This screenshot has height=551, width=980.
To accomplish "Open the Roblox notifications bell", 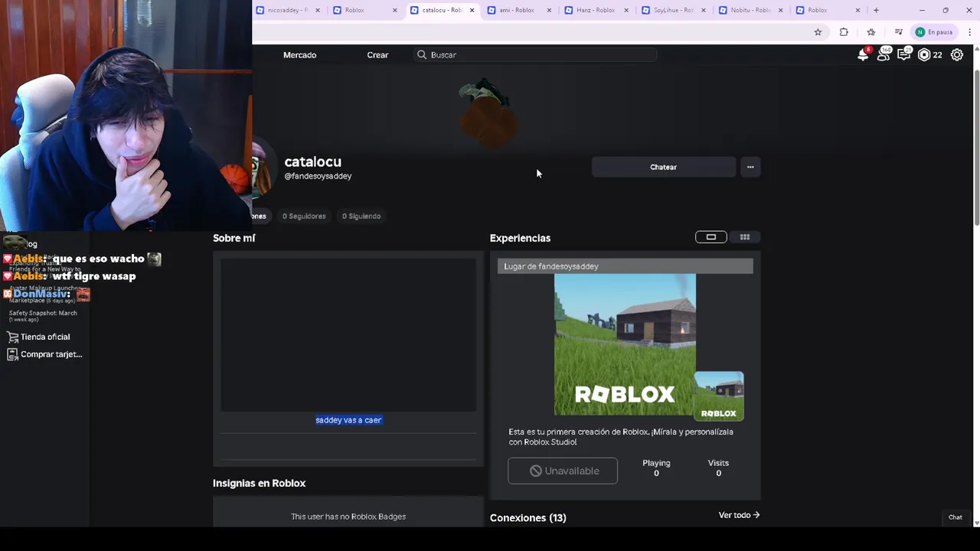I will click(864, 54).
